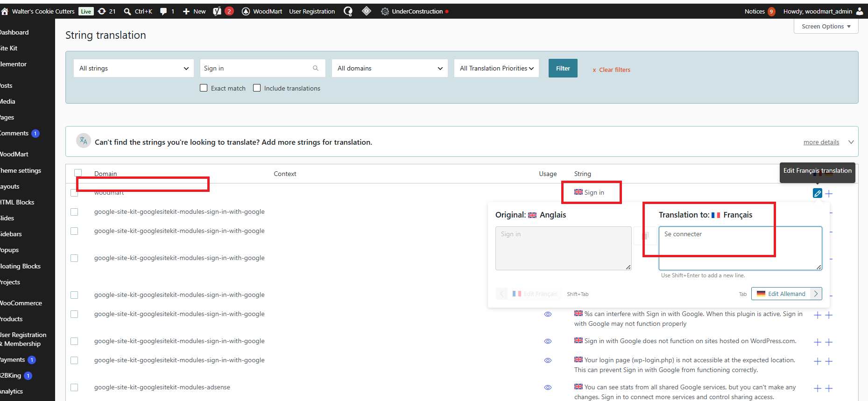Click the Context column header
The width and height of the screenshot is (868, 401).
[x=285, y=174]
